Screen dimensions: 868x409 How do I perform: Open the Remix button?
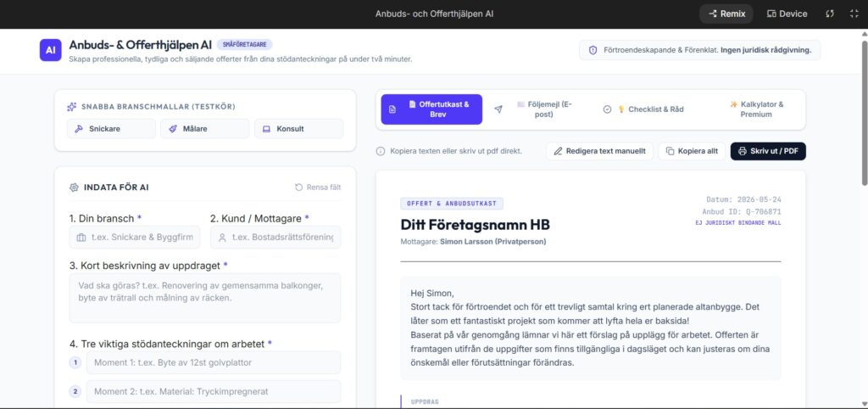tap(726, 14)
